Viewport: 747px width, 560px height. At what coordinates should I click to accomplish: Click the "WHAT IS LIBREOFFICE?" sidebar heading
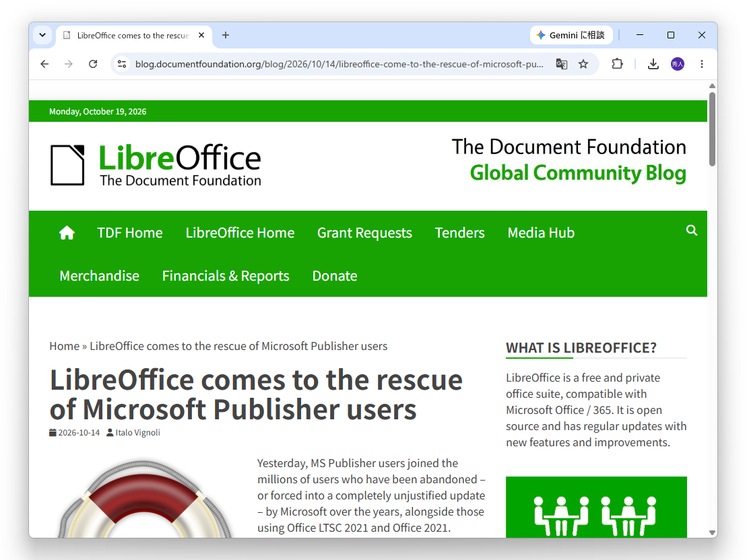pyautogui.click(x=581, y=348)
